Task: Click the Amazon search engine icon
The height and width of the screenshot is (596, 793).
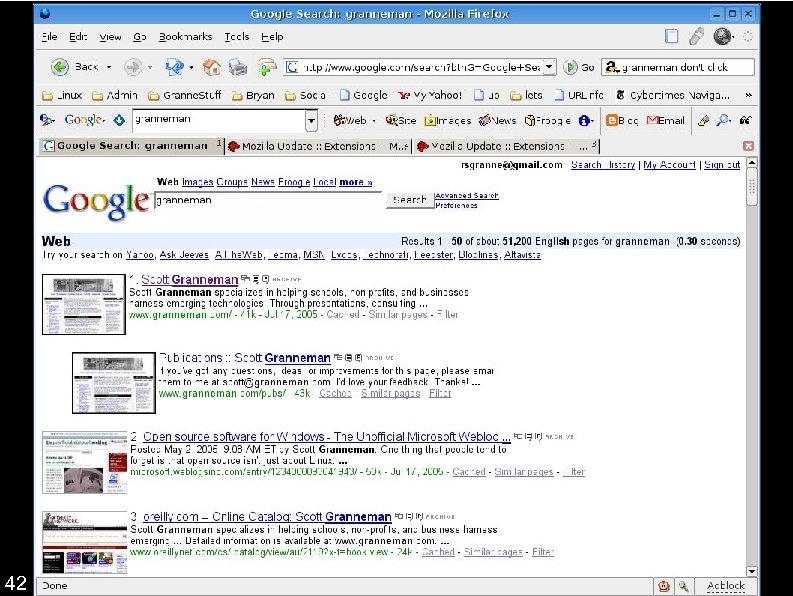Action: coord(612,67)
